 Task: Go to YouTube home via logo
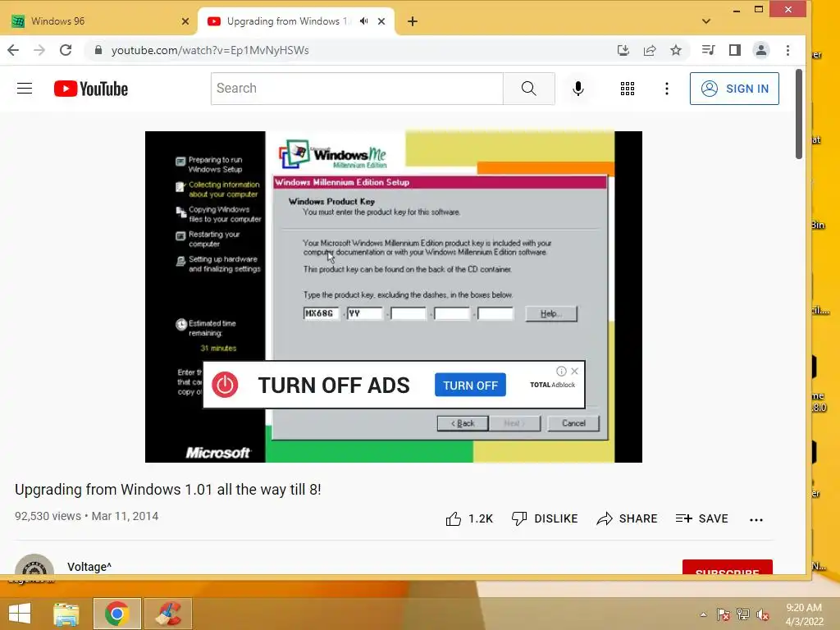coord(91,89)
